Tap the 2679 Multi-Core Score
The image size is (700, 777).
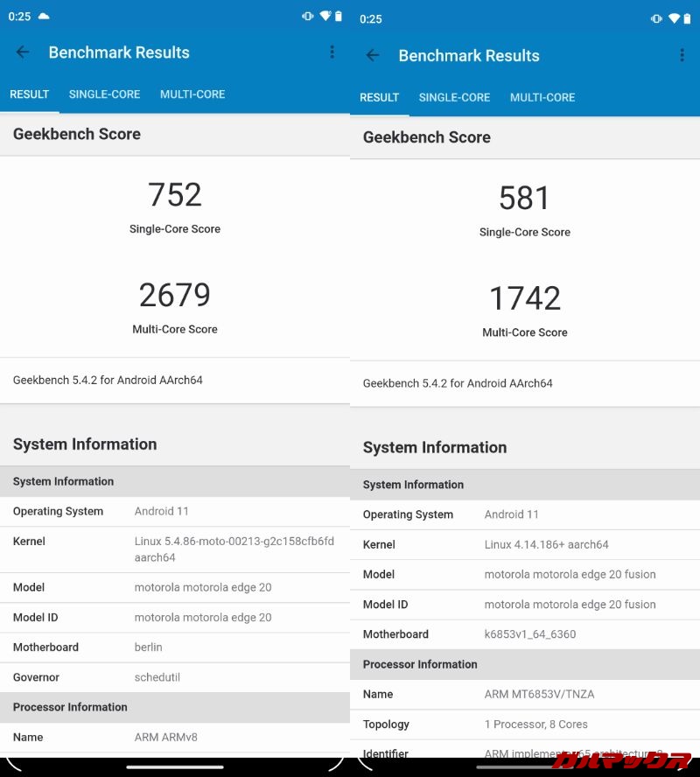175,296
